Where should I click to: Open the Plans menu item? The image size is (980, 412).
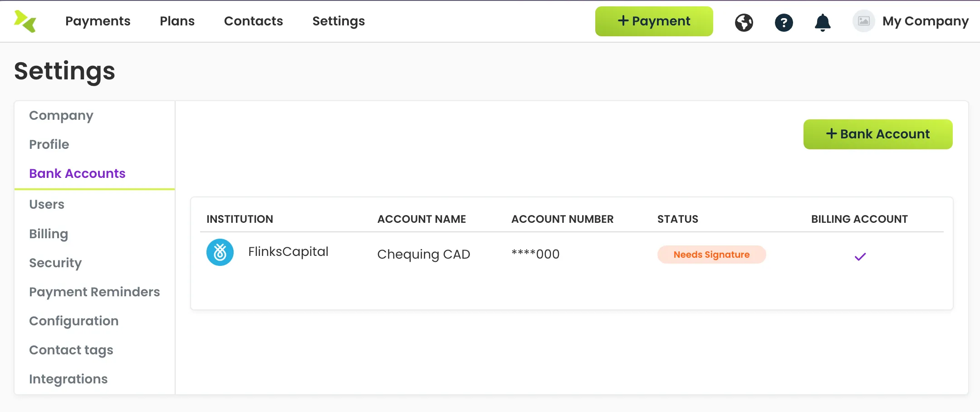(177, 21)
